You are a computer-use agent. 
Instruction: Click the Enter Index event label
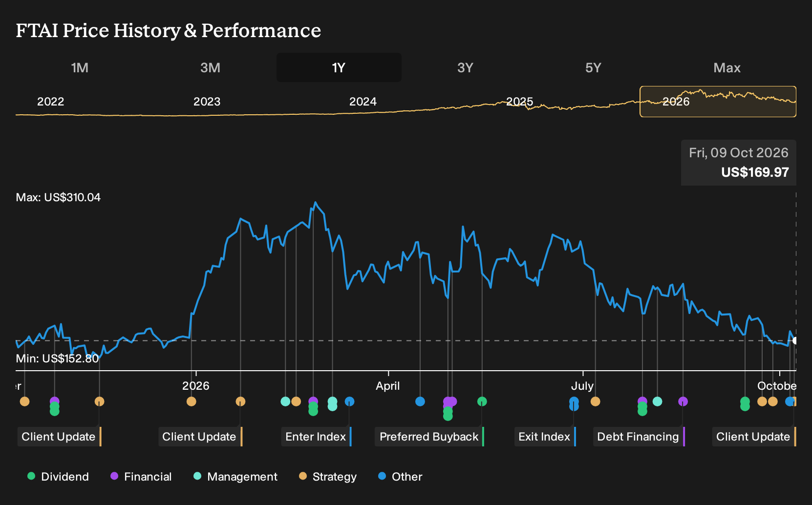[317, 437]
